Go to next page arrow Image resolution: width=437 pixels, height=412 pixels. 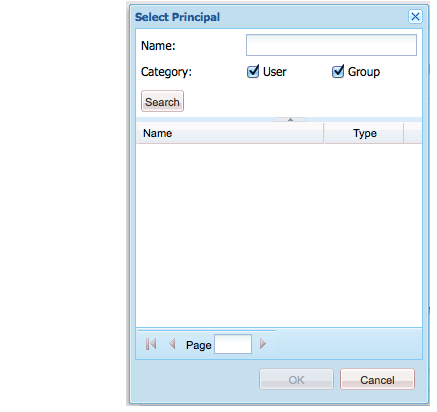[x=263, y=344]
